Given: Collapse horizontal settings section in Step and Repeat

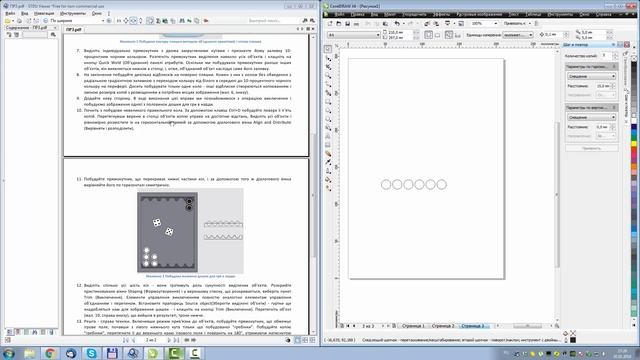Looking at the screenshot, I should 613,67.
